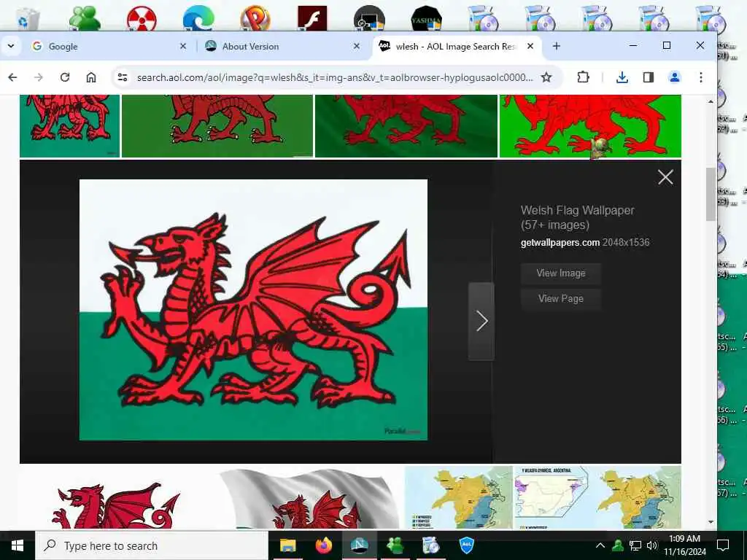Open the getwallpapers.com source link
Viewport: 747px width, 560px height.
560,242
